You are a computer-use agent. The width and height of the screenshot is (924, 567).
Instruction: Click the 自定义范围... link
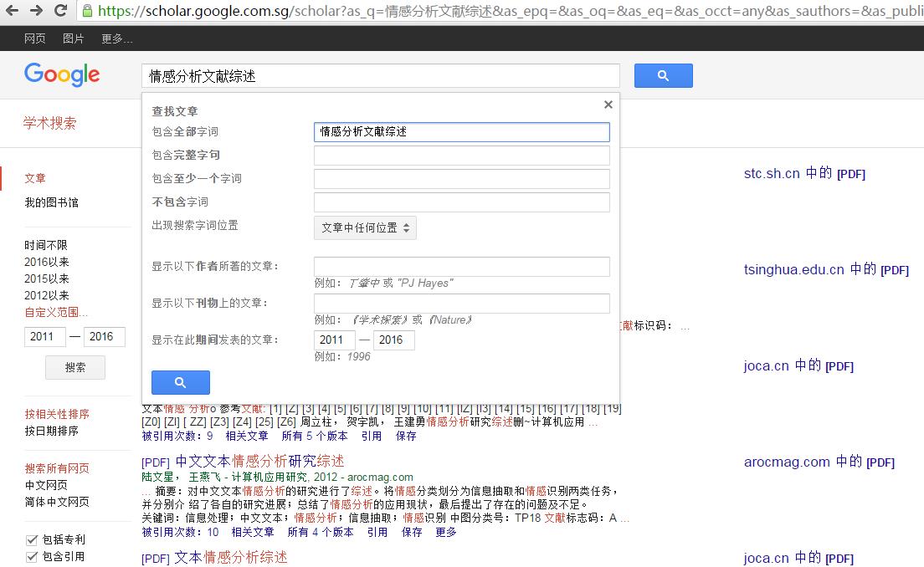pyautogui.click(x=56, y=312)
